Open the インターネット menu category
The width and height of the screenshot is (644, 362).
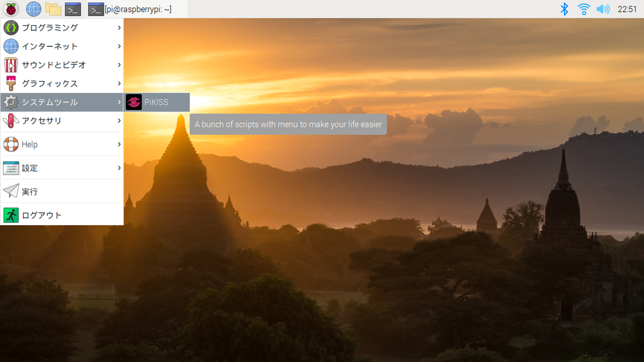point(62,46)
